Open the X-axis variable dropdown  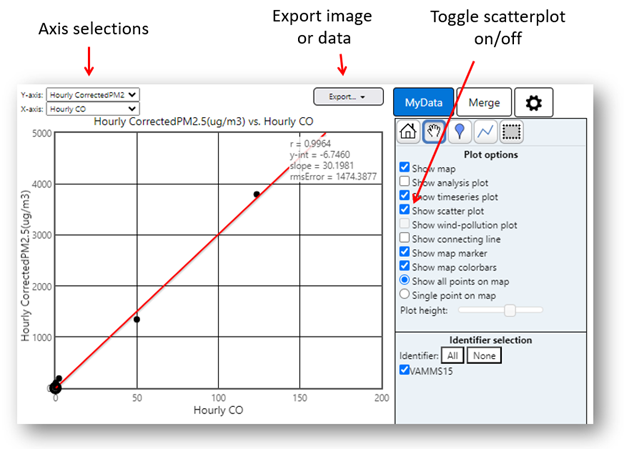[x=93, y=109]
